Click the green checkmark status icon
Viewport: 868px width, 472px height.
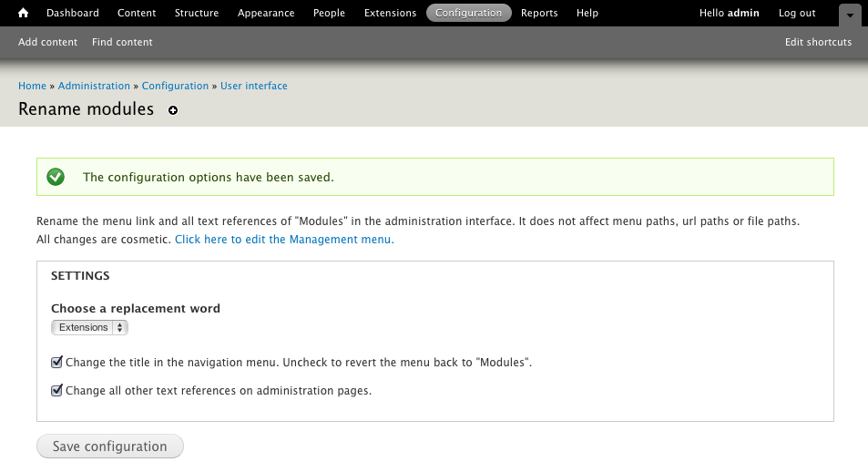click(56, 177)
